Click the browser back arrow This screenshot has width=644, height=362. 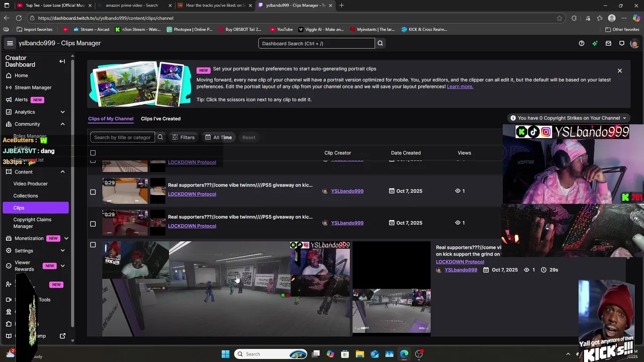[x=6, y=18]
